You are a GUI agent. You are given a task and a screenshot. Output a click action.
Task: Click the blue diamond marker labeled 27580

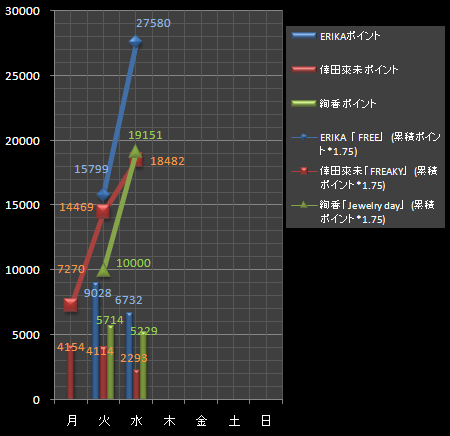(x=136, y=42)
